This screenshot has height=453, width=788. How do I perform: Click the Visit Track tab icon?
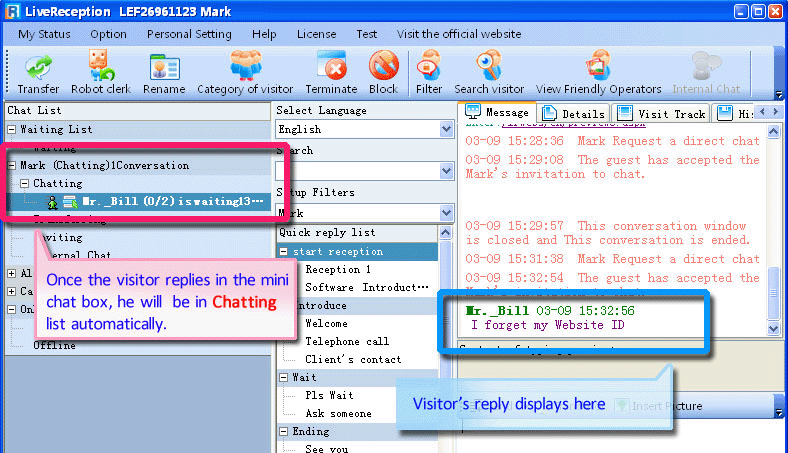625,113
